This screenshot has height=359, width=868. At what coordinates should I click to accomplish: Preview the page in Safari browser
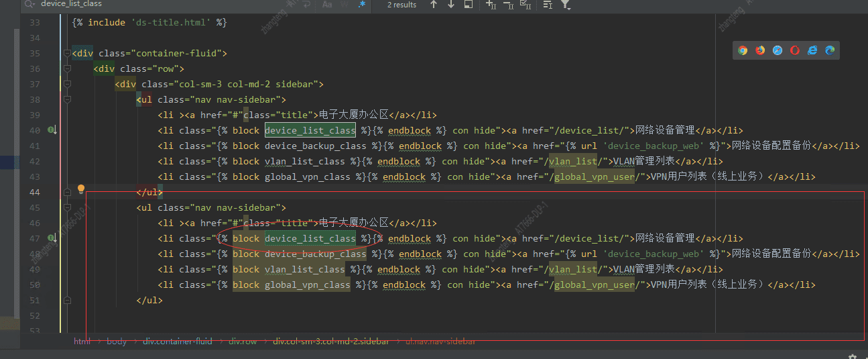(x=778, y=50)
